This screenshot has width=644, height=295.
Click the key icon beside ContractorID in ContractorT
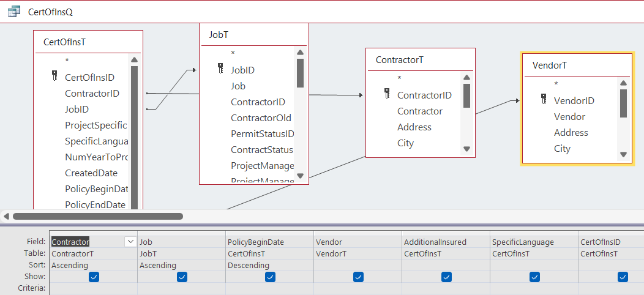click(x=387, y=94)
